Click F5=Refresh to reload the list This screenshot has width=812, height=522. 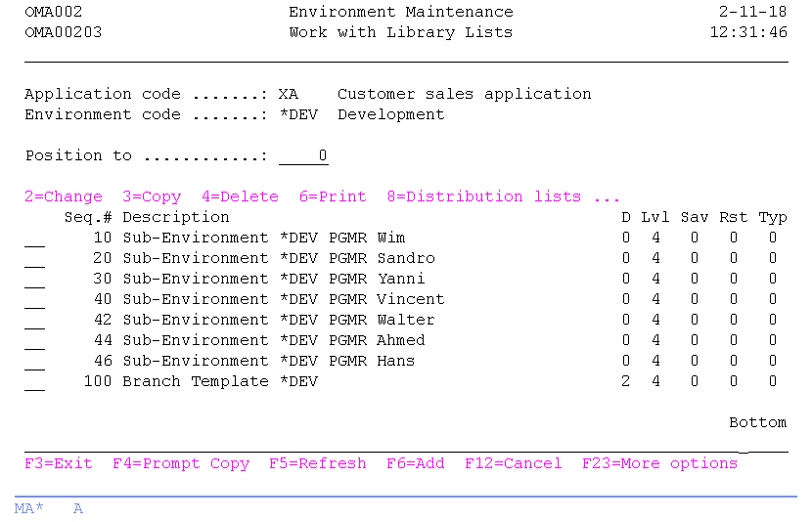click(x=317, y=464)
